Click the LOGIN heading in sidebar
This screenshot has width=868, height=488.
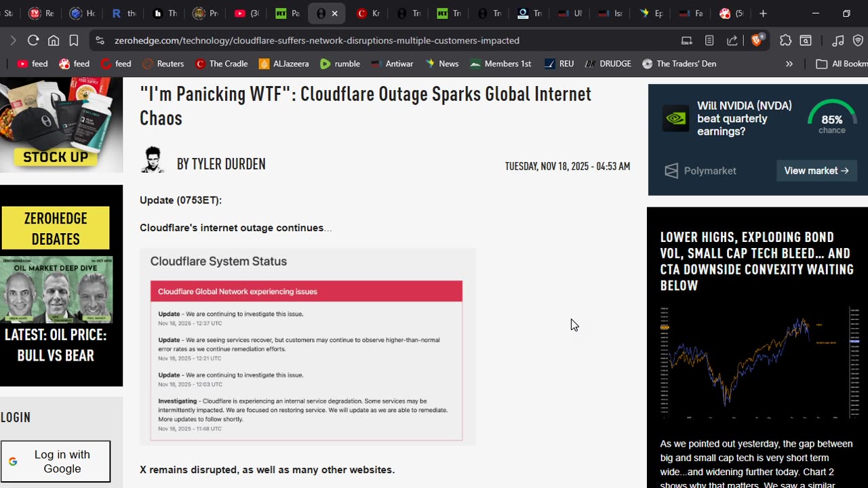coord(16,418)
